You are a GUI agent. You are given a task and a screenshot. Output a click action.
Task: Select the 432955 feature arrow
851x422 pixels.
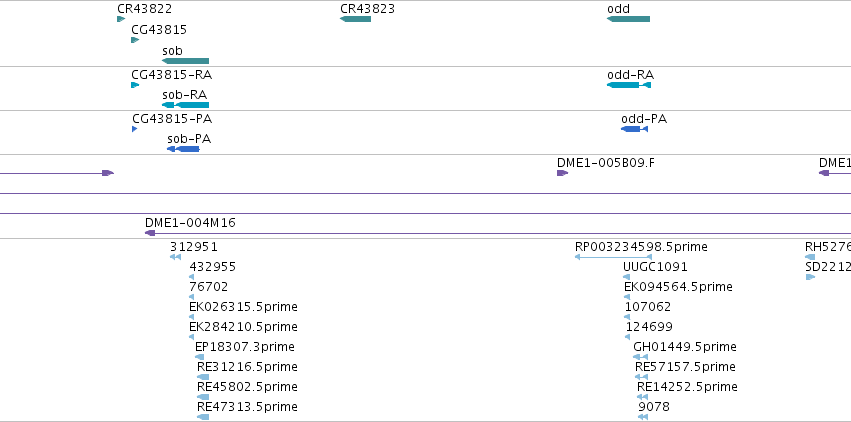click(191, 277)
